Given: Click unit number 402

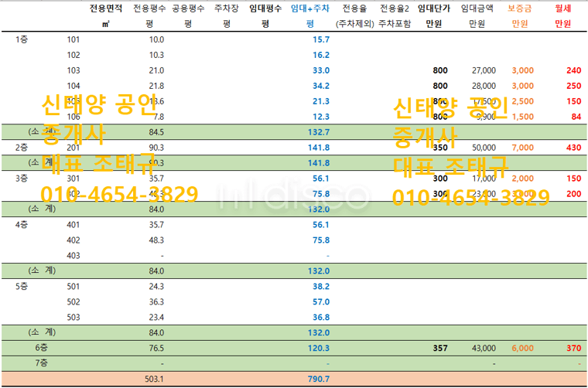Looking at the screenshot, I should [73, 240].
